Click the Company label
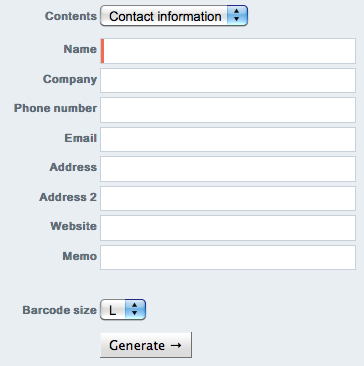 coord(70,79)
